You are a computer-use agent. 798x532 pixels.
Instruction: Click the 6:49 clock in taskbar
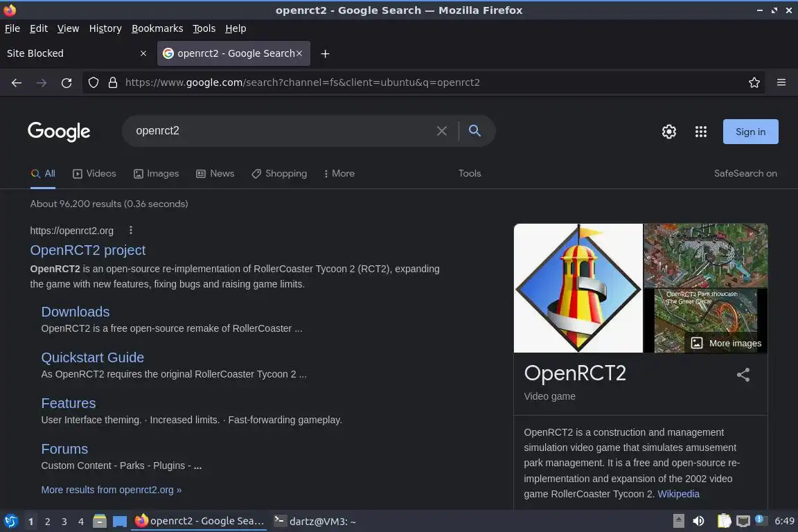tap(784, 521)
